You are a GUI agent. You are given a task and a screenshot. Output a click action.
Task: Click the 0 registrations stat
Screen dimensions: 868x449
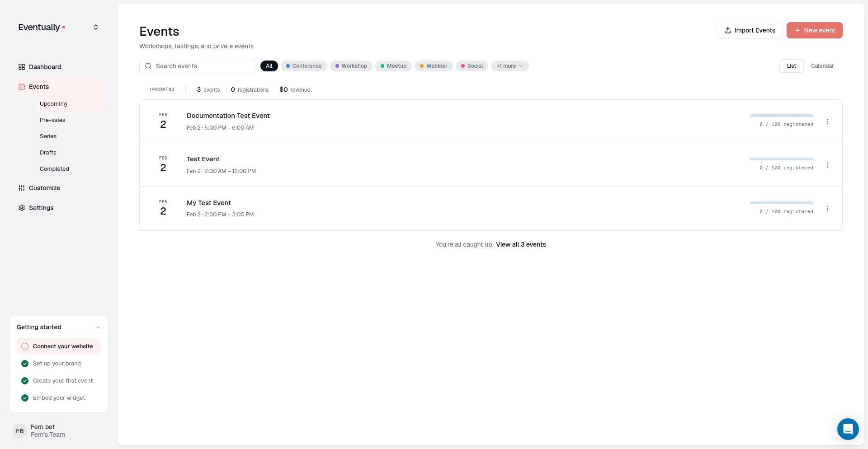point(250,90)
